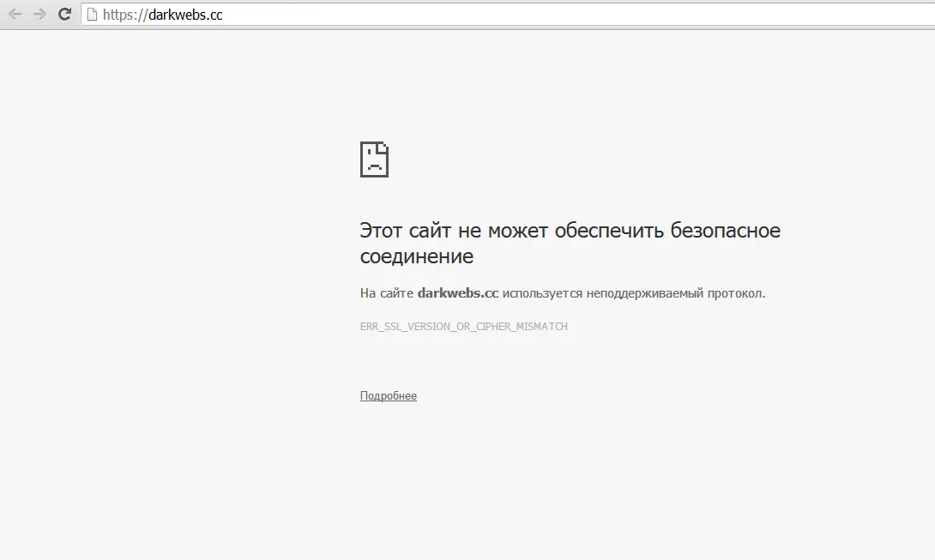
Task: Focus the address bar showing https://darkwebs.cc
Action: tap(508, 15)
